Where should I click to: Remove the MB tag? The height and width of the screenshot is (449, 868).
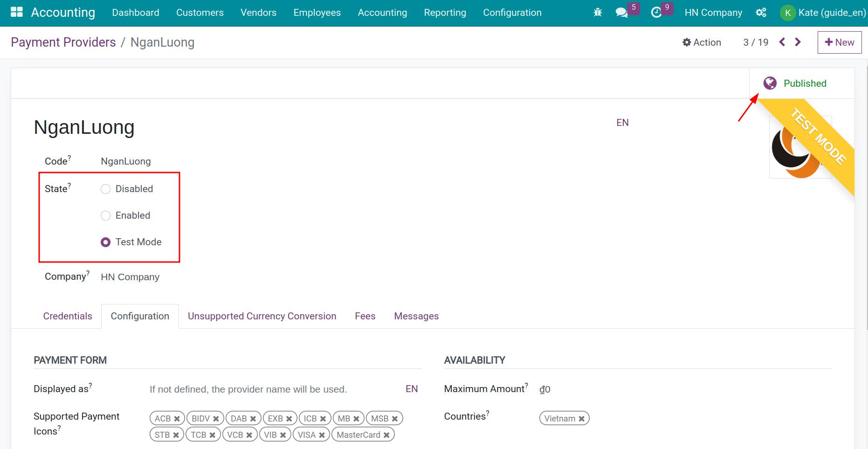(356, 419)
